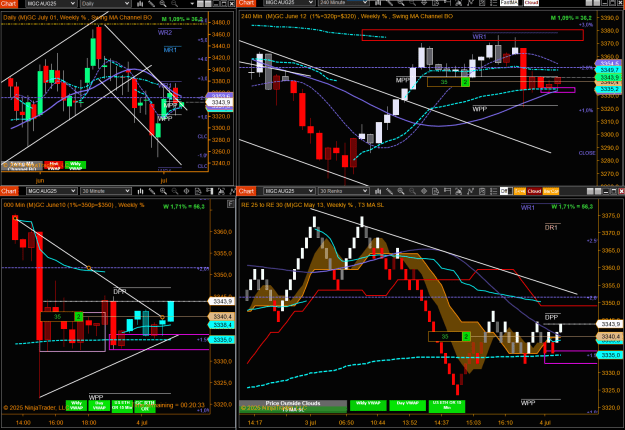This screenshot has height=430, width=625.
Task: Select Chart tab of the 30 Renko window
Action: click(x=246, y=191)
